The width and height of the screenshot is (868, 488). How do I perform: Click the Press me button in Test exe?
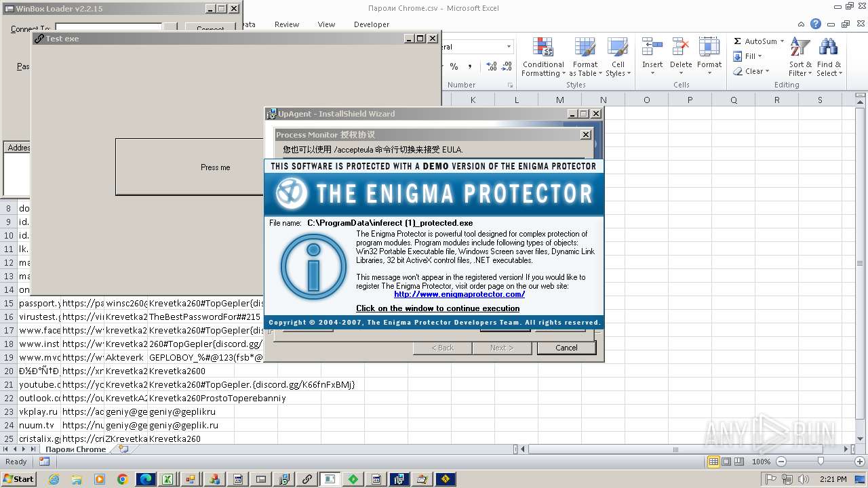click(x=189, y=167)
